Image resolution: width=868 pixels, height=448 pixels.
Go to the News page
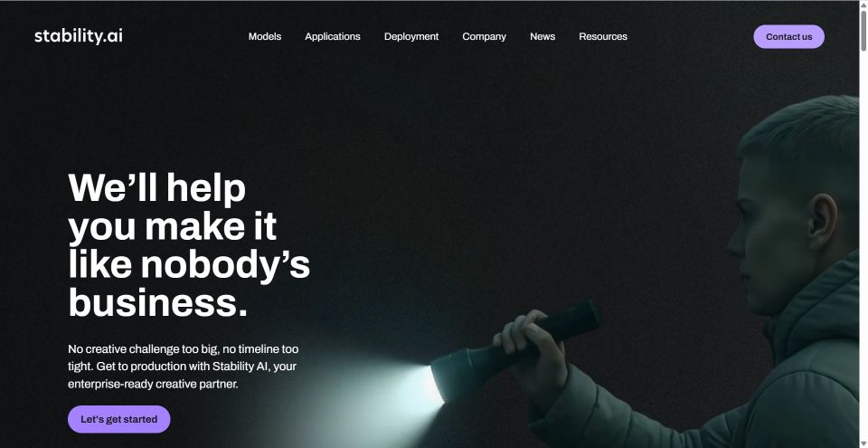[542, 36]
